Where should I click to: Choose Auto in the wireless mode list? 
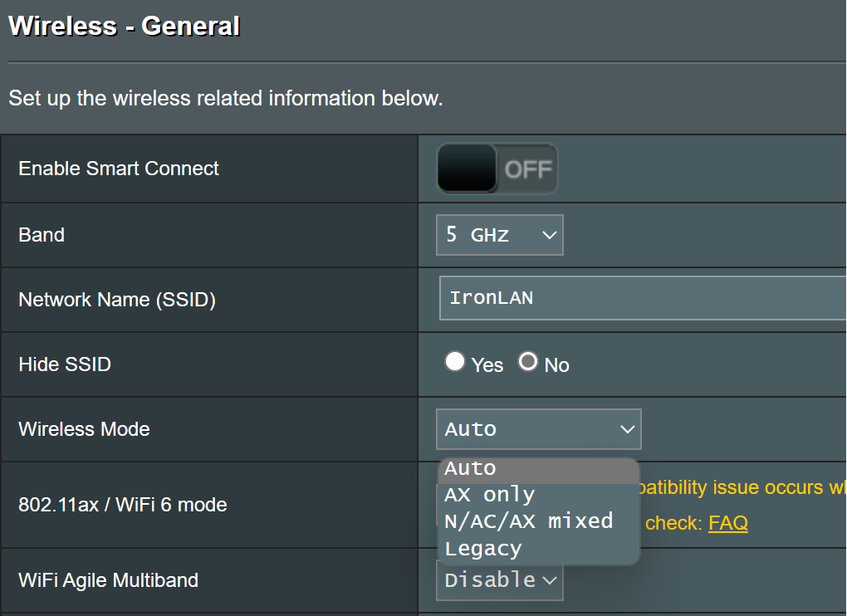(538, 468)
